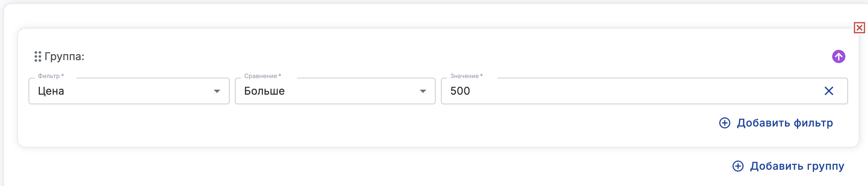Click the Значение * field label

click(x=466, y=76)
